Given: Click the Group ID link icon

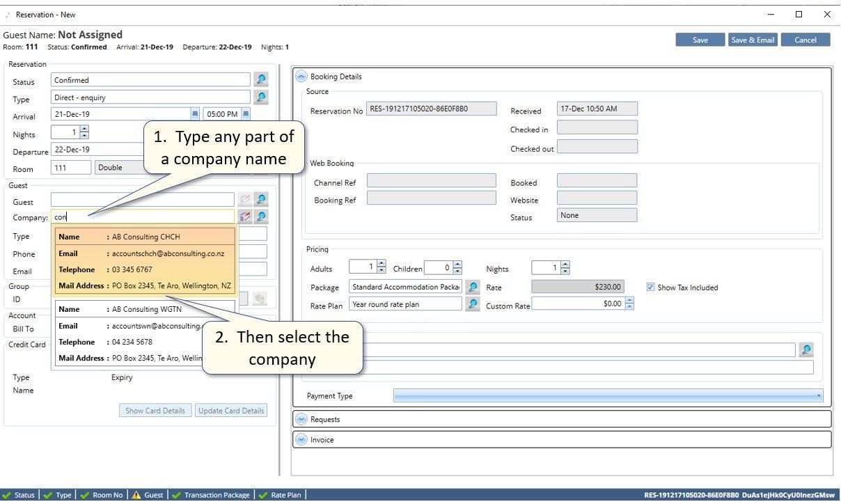Looking at the screenshot, I should [260, 299].
